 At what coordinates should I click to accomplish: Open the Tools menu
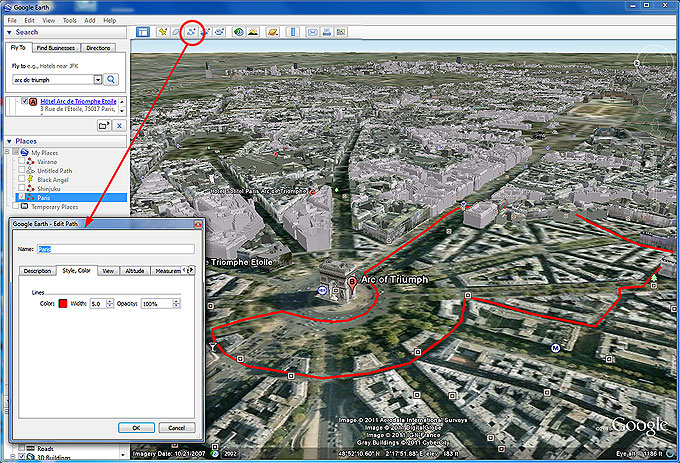click(69, 20)
